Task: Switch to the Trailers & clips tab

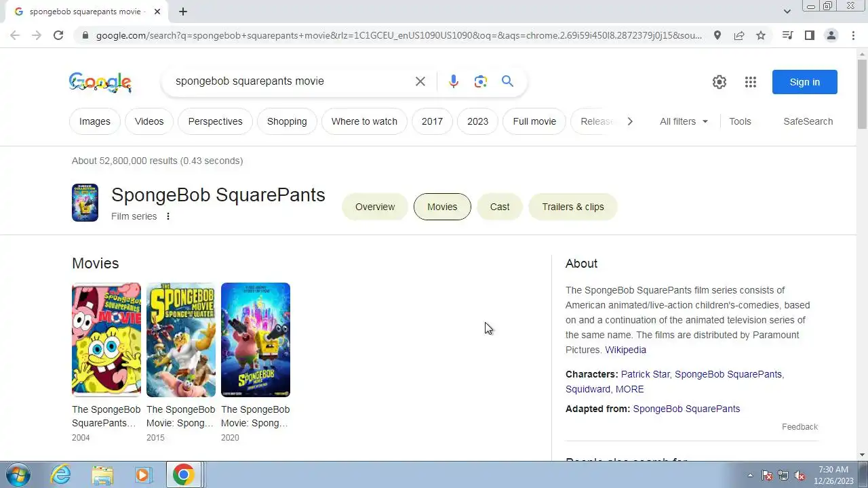Action: click(x=573, y=207)
